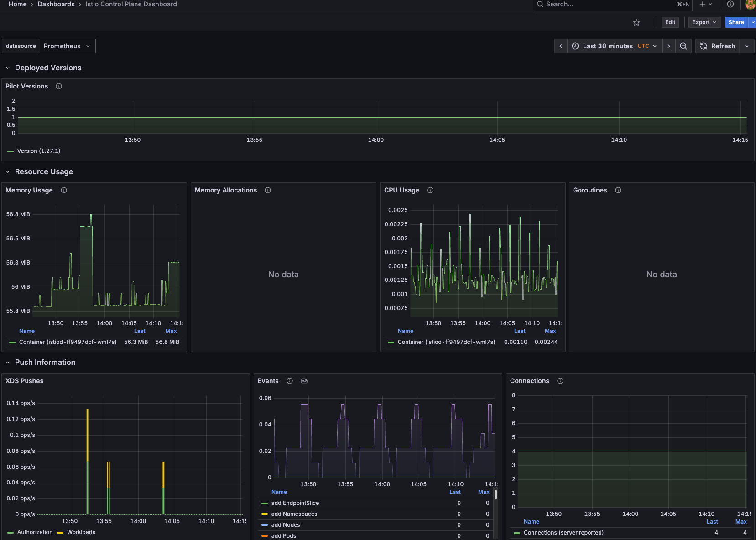This screenshot has width=756, height=540.
Task: Navigate to Dashboards via breadcrumb
Action: (56, 4)
